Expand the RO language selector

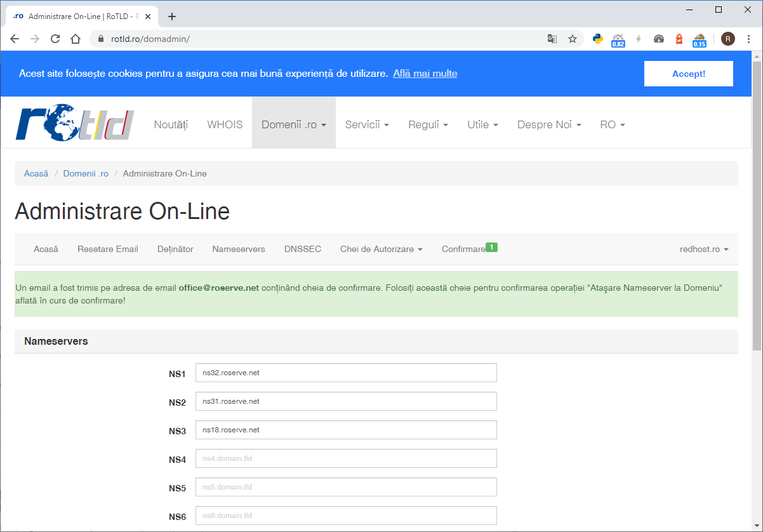[612, 124]
